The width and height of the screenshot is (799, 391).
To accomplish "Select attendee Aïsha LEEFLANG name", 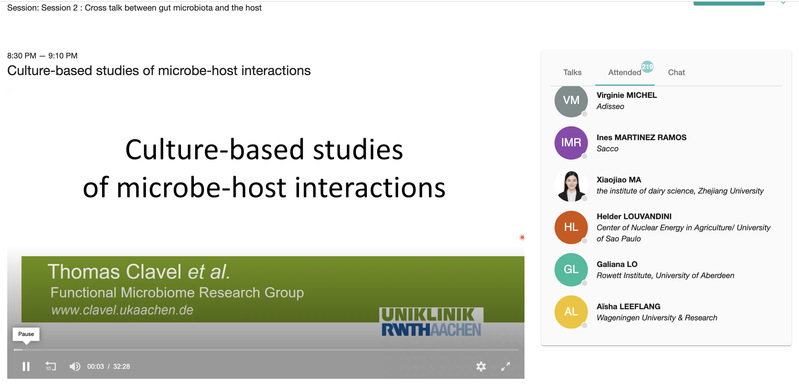I will [628, 306].
